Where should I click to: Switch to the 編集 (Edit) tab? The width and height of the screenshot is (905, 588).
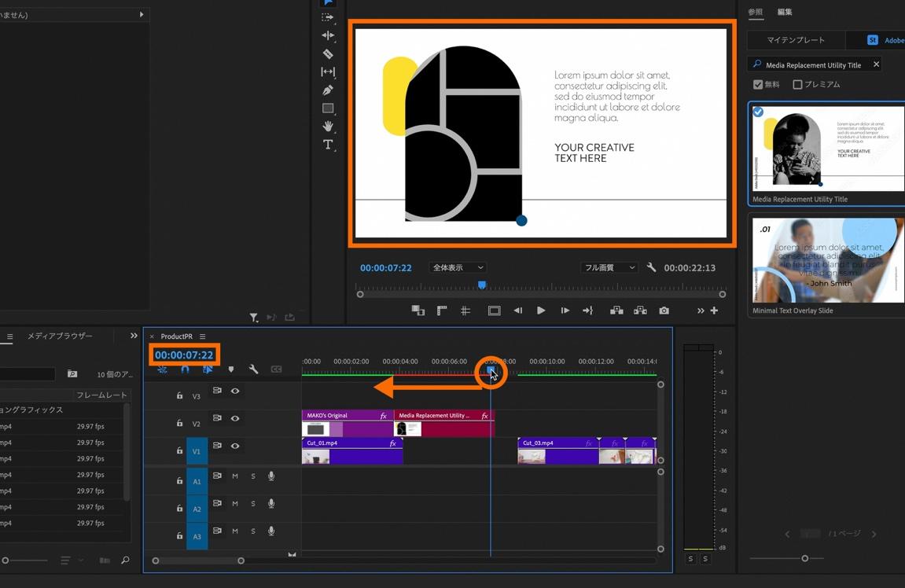785,12
